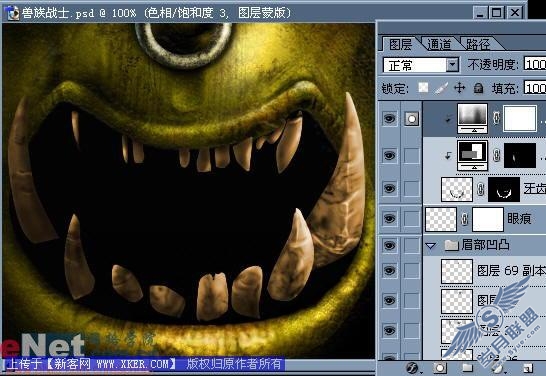This screenshot has height=376, width=546.
Task: Select the 眼痕 layer name
Action: click(519, 219)
